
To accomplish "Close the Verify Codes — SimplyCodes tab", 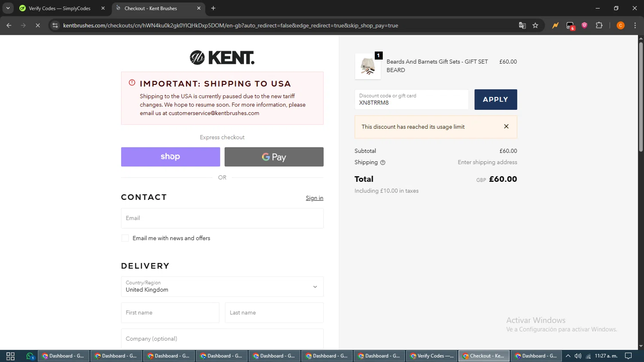I will click(x=103, y=8).
